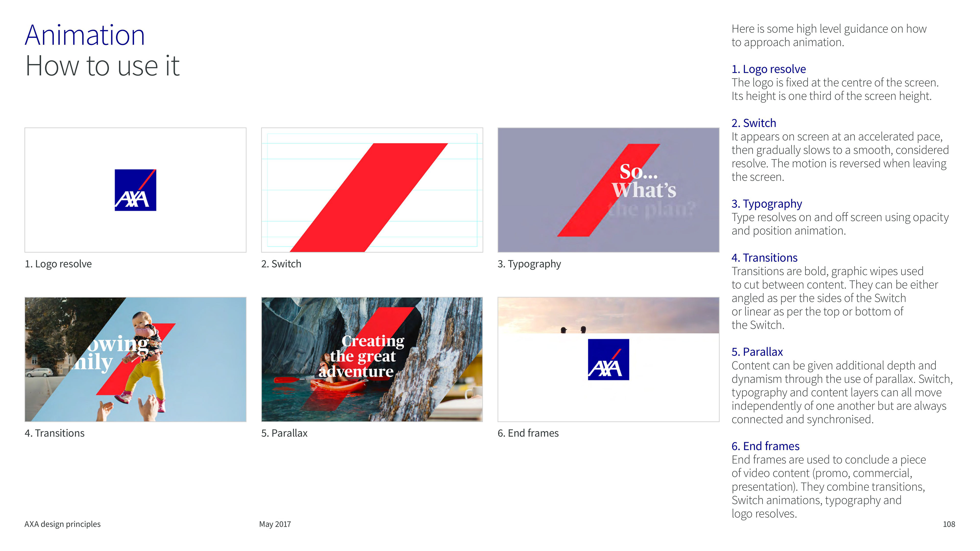Click the '6. End frames' caption under image
This screenshot has width=980, height=551.
pyautogui.click(x=528, y=433)
